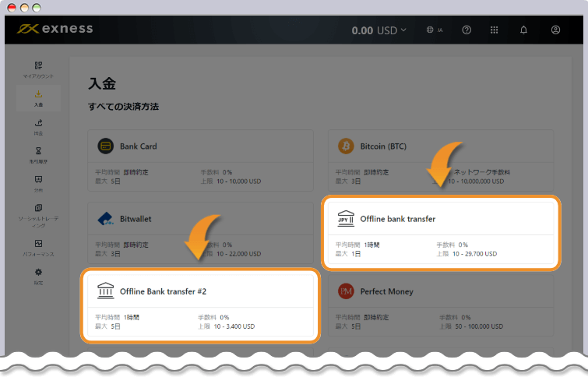The height and width of the screenshot is (377, 588).
Task: Choose Offline Bank transfer #2 method
Action: pyautogui.click(x=201, y=305)
